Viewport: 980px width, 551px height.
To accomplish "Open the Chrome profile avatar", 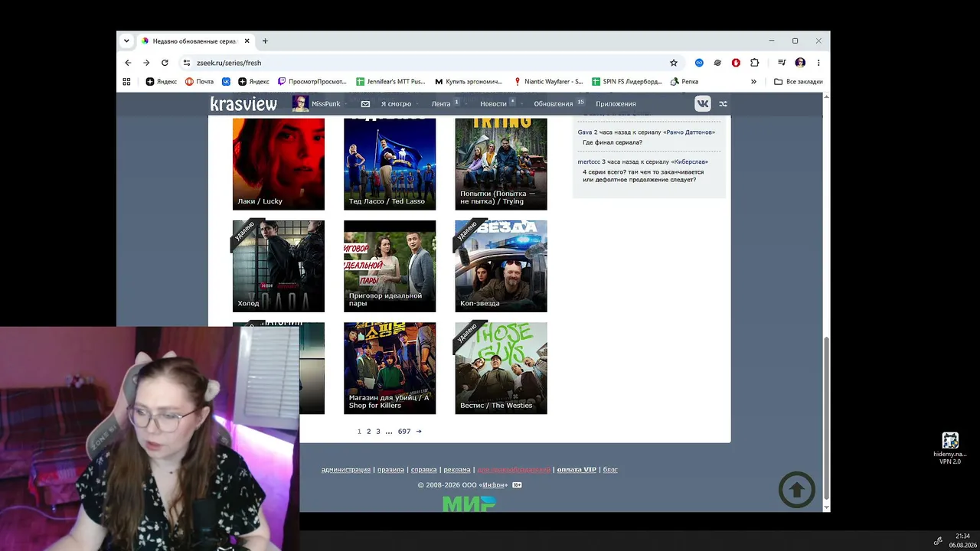I will (800, 63).
